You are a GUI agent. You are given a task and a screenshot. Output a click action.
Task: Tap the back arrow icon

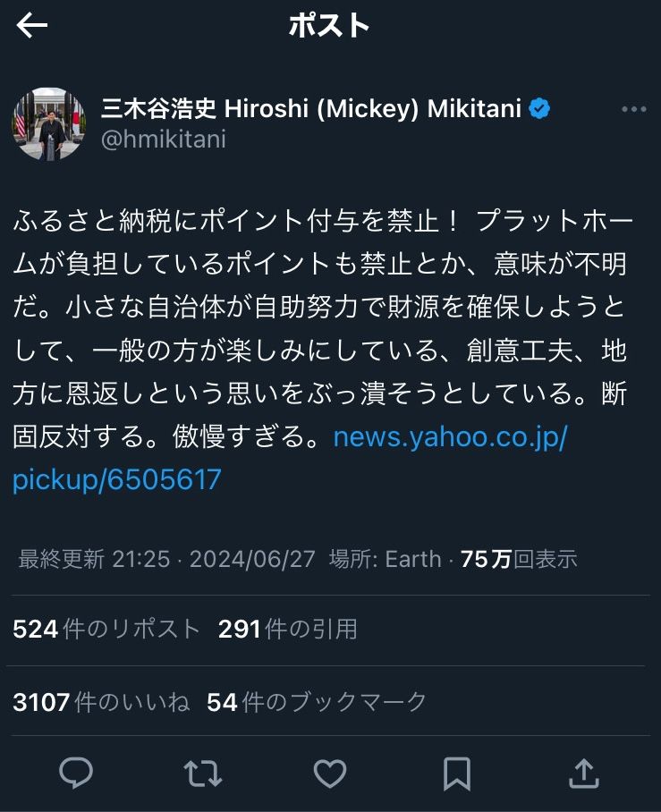(32, 26)
